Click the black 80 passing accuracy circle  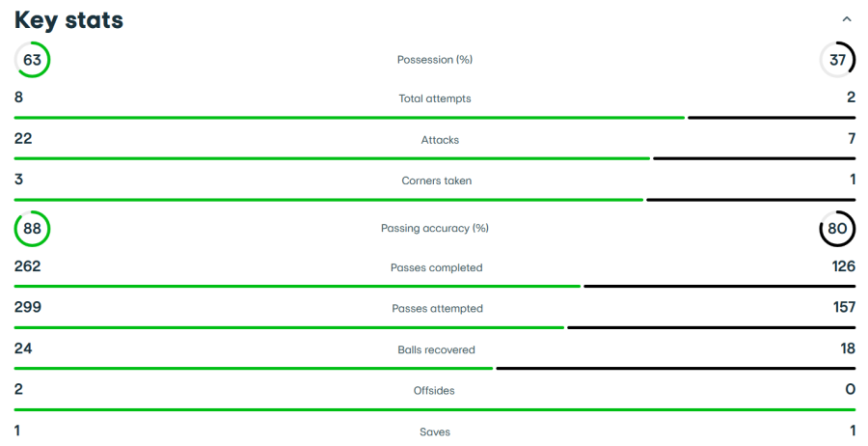pos(837,229)
